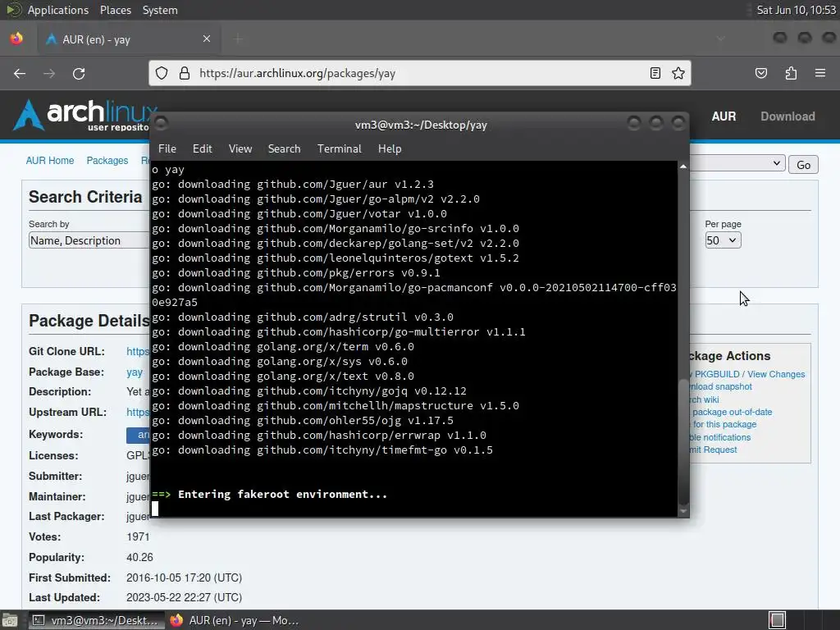Click the Firefox logo icon in tab bar
Viewport: 840px width, 630px height.
tap(16, 39)
